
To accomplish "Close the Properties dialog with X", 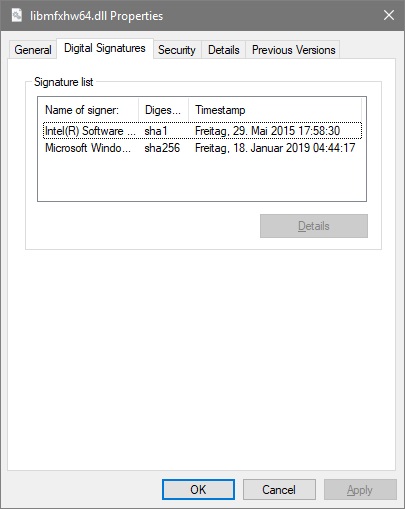I will point(389,15).
